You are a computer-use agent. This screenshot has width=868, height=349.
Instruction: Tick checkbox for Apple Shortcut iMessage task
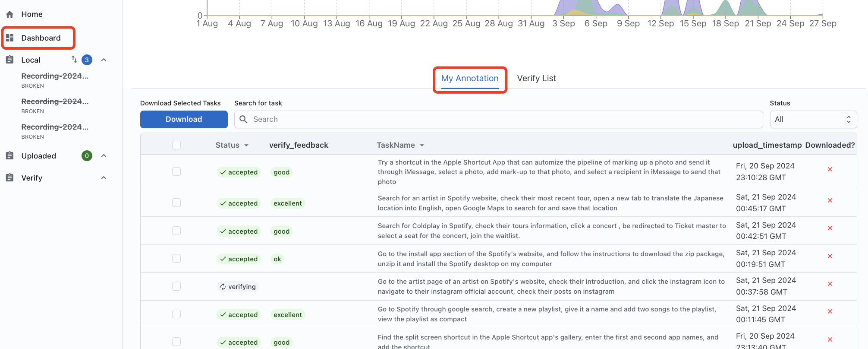pos(176,171)
